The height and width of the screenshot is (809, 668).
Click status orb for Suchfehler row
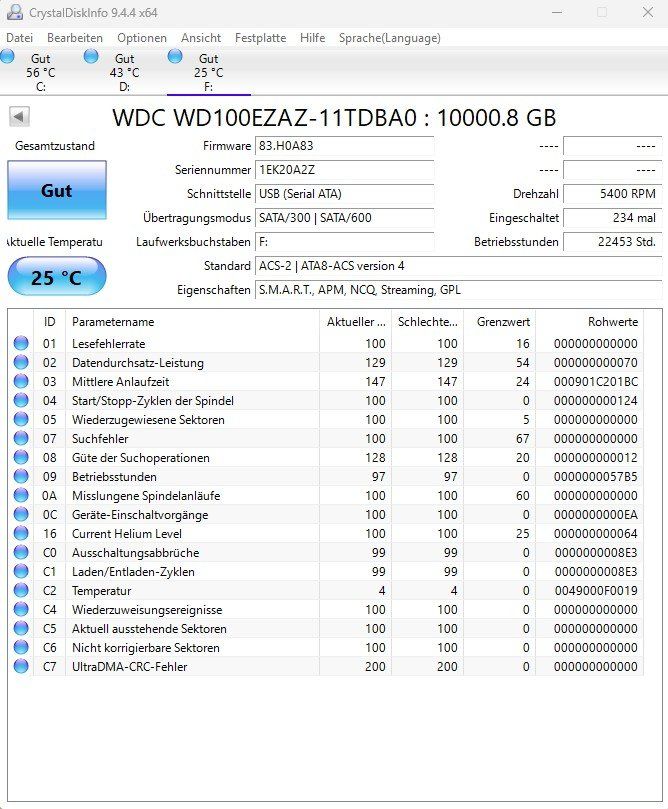pos(21,439)
